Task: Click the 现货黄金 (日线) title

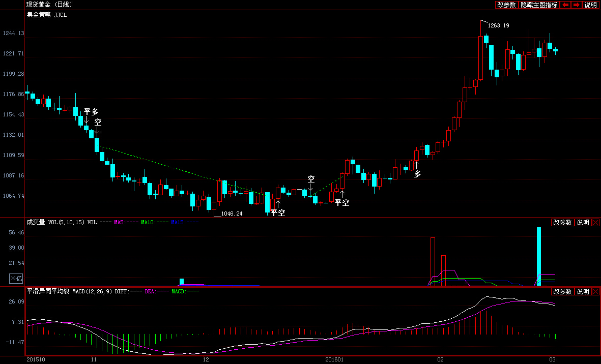Action: (49, 5)
